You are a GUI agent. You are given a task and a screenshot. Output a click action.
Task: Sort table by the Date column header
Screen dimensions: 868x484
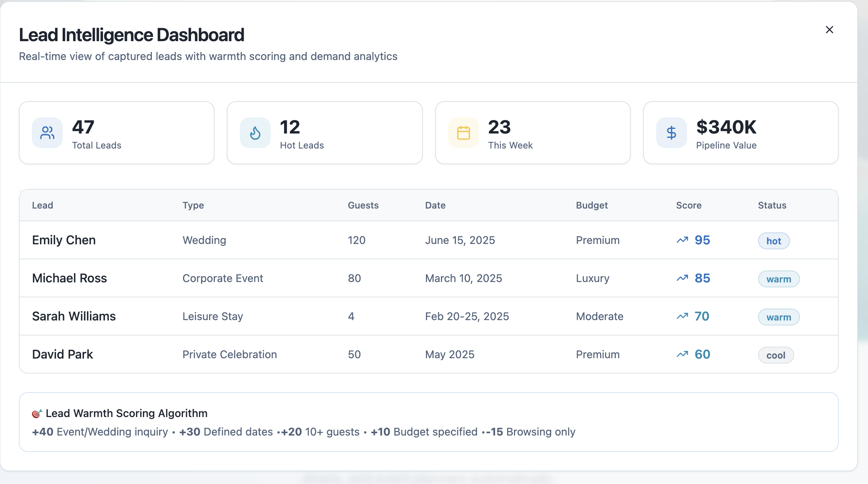(x=435, y=205)
